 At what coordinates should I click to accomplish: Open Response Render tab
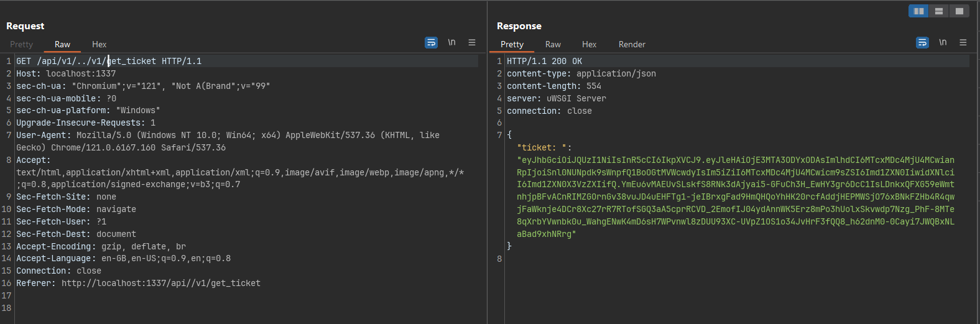pyautogui.click(x=632, y=44)
